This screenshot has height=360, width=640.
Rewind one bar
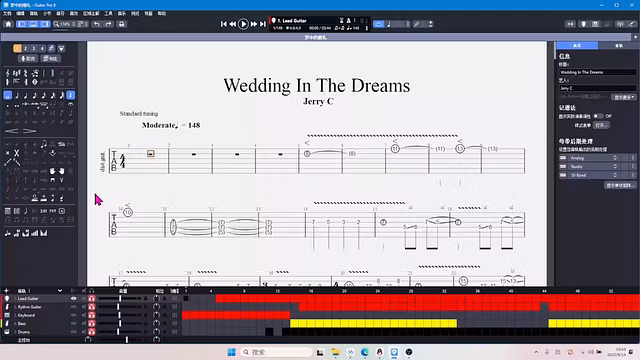coord(233,24)
